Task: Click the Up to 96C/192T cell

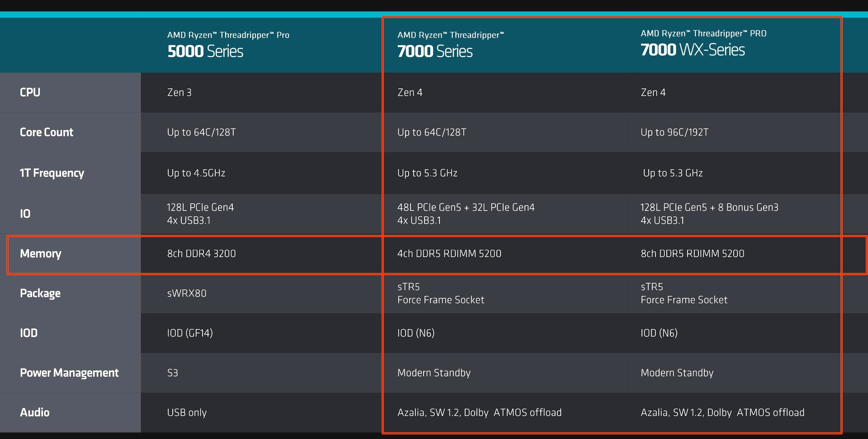Action: click(675, 132)
